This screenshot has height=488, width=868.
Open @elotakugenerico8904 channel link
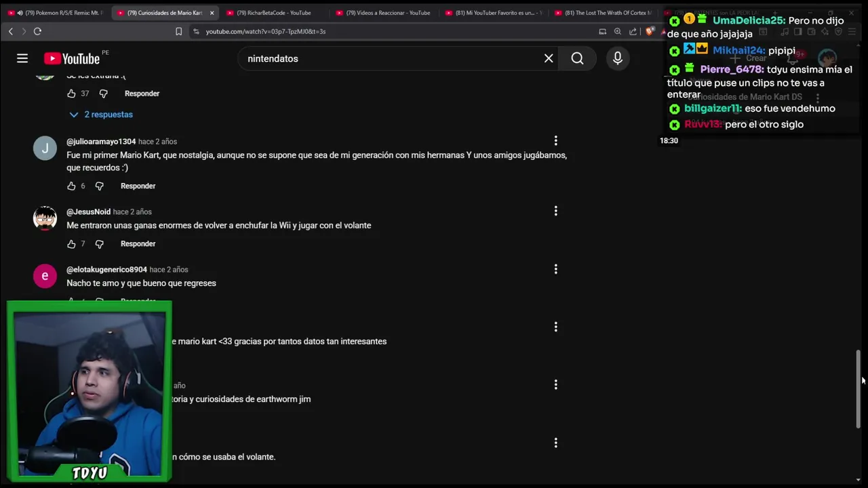tap(106, 270)
